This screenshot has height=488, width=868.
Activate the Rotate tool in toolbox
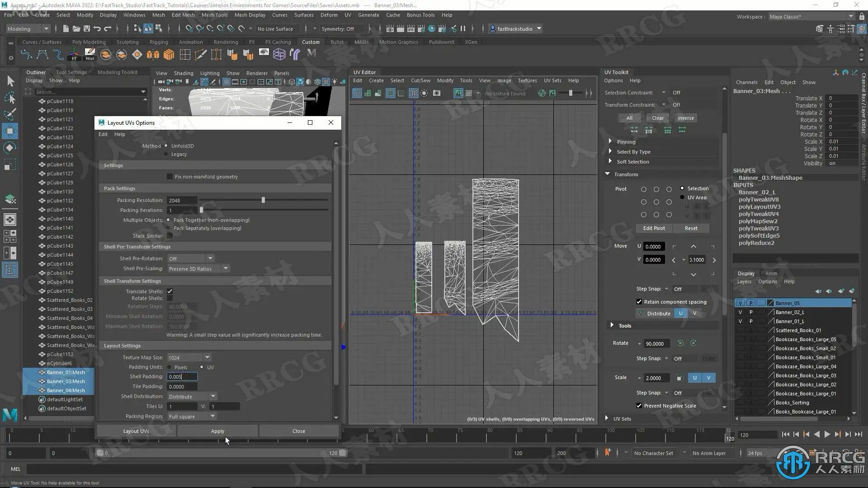click(x=10, y=148)
